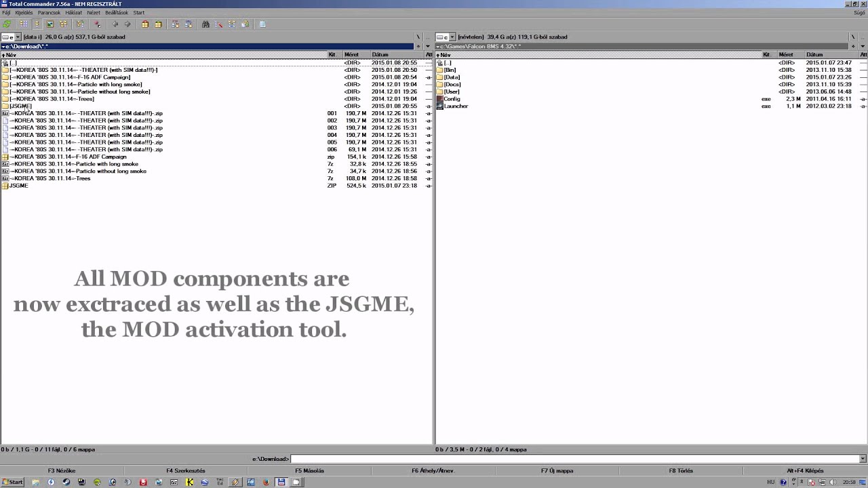Click the Unpack files gift-box icon

pos(158,24)
